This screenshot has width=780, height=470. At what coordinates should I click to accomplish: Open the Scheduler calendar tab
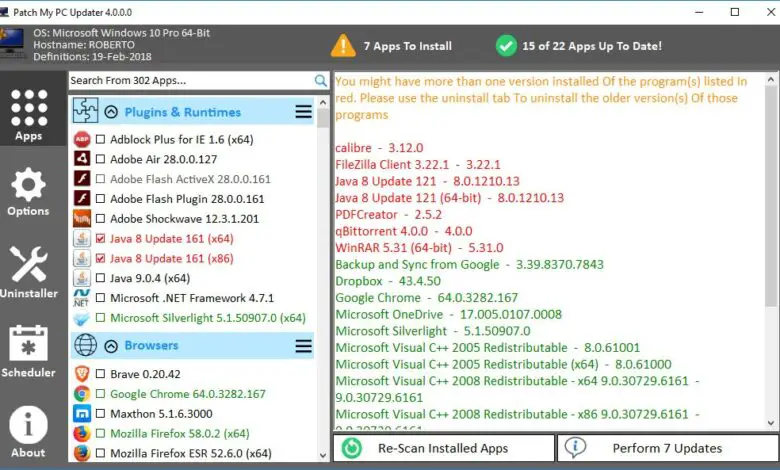click(28, 352)
